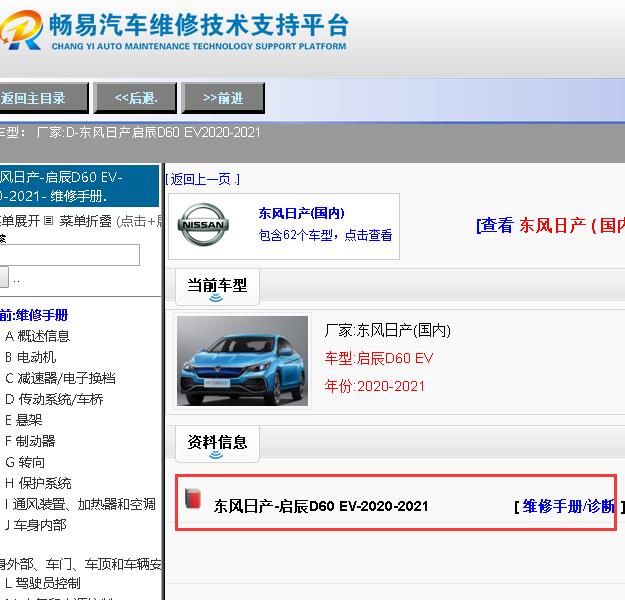The image size is (625, 600).
Task: Click the red book icon beside 东风日产-启辰D60
Action: pyautogui.click(x=193, y=498)
